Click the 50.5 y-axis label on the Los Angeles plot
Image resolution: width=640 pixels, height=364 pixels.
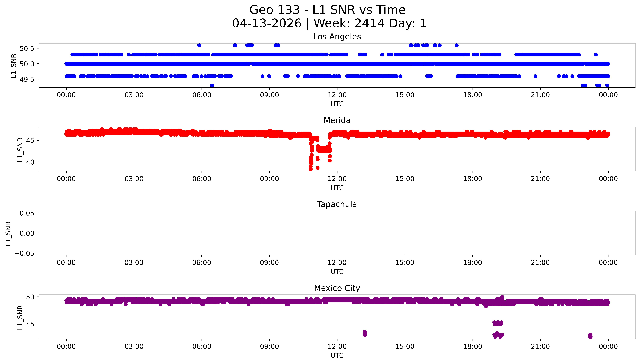27,48
